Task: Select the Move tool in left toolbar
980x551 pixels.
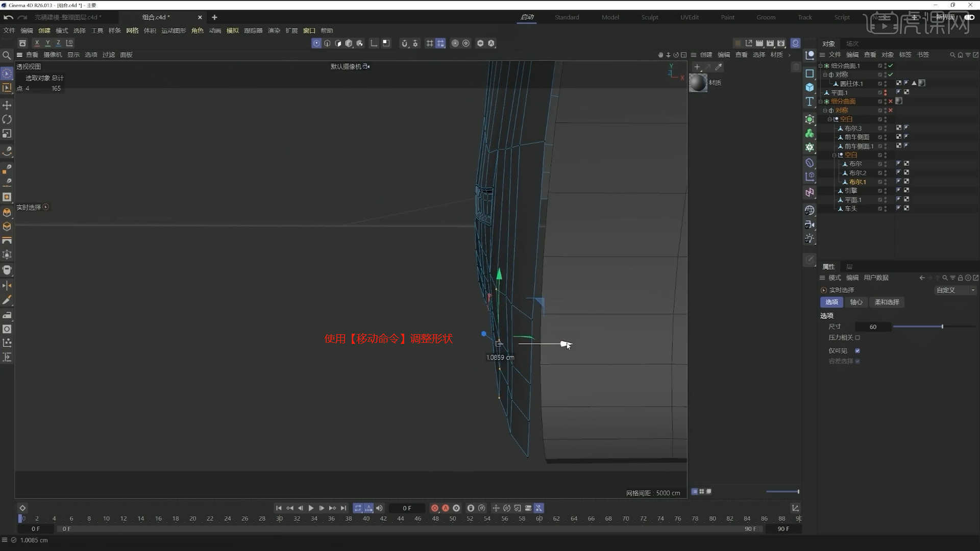Action: click(x=7, y=105)
